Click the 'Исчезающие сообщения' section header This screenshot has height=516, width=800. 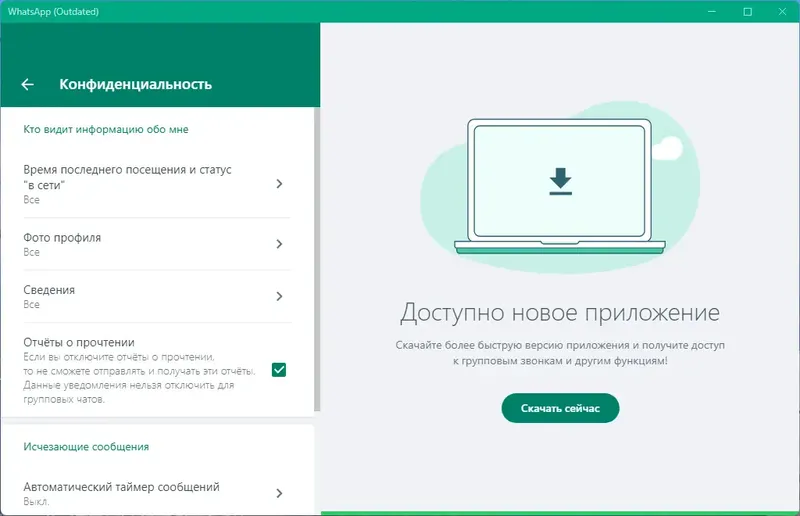(x=86, y=447)
